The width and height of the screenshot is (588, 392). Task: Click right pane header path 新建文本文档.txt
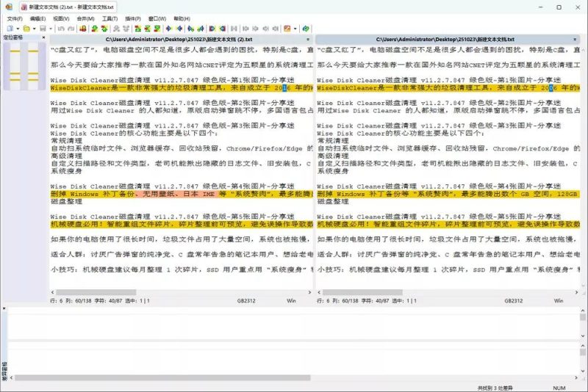pos(445,39)
